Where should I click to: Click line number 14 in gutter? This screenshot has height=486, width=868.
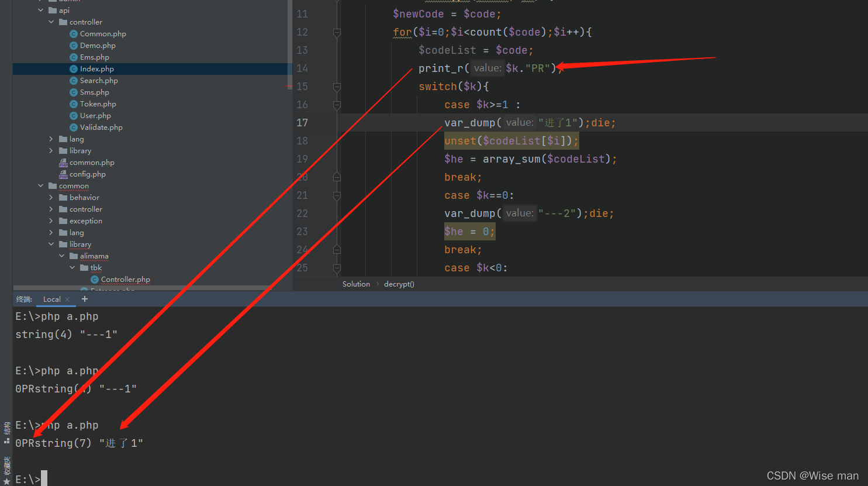(302, 68)
